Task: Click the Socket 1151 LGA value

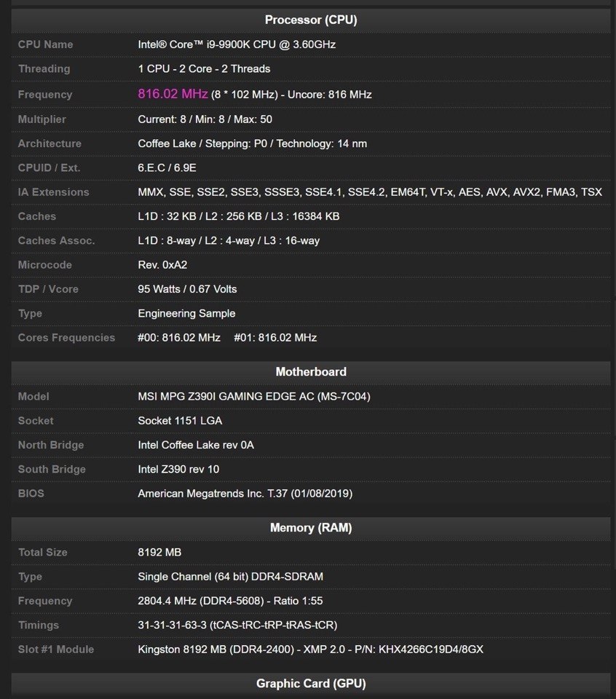Action: 180,421
